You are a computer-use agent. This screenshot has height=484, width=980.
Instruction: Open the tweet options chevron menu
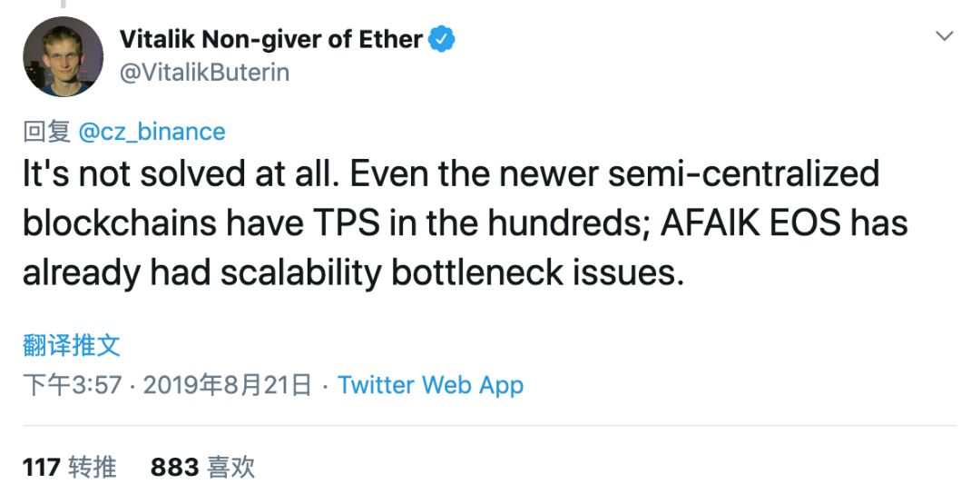(945, 36)
